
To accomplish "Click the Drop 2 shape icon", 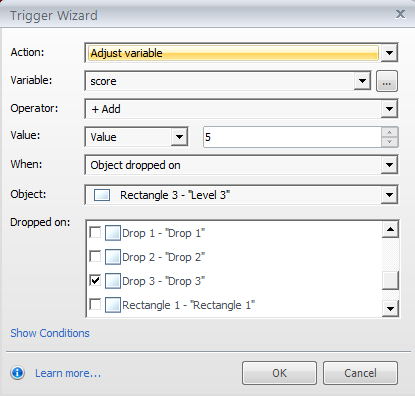I will pos(113,257).
